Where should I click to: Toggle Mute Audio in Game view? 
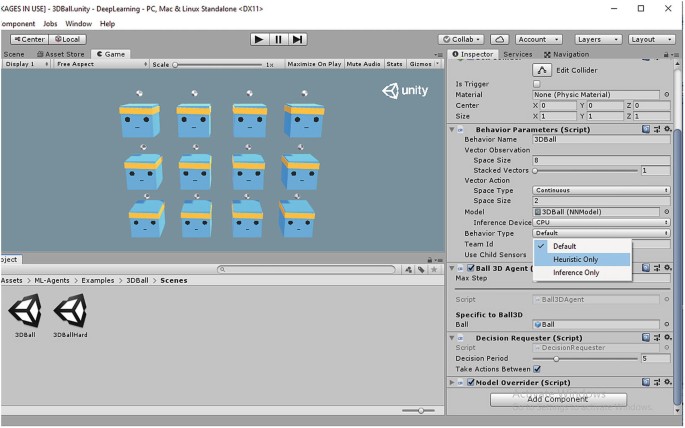tap(363, 64)
